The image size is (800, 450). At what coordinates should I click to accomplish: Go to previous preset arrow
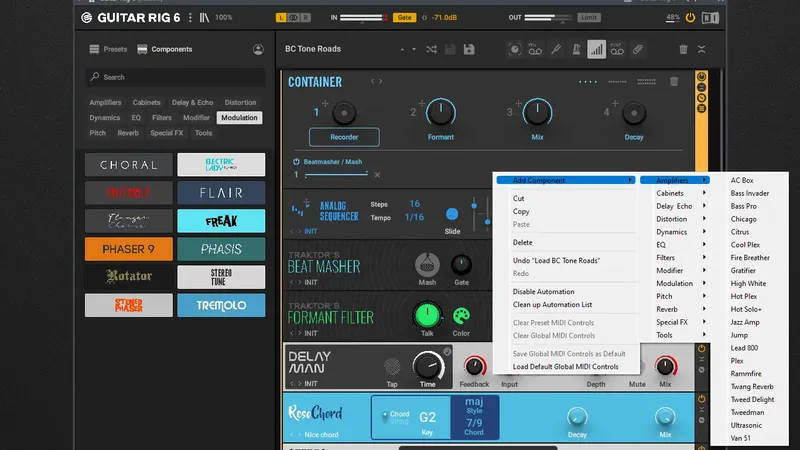pyautogui.click(x=402, y=49)
